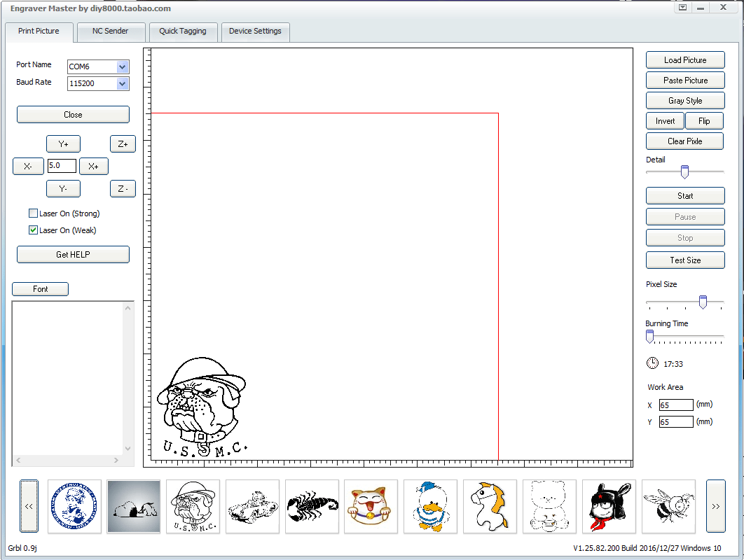Select the scorpion picture thumbnail
The width and height of the screenshot is (744, 560).
312,506
